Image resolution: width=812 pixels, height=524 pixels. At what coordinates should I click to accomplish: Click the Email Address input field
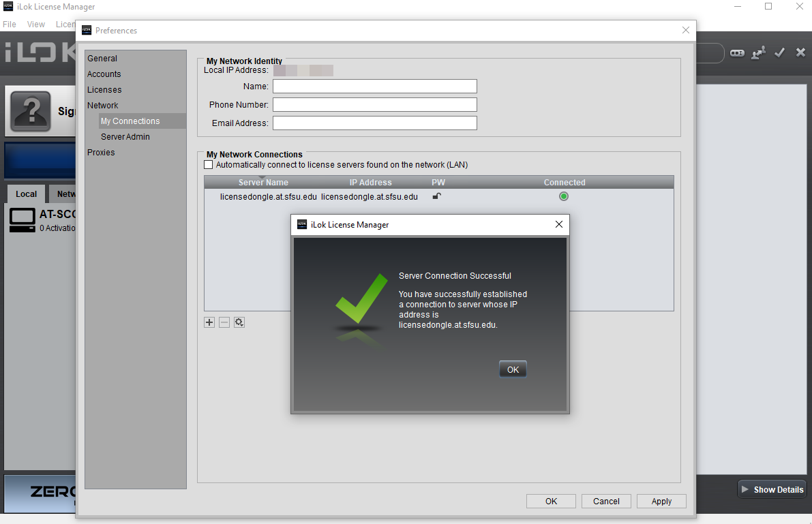(375, 123)
